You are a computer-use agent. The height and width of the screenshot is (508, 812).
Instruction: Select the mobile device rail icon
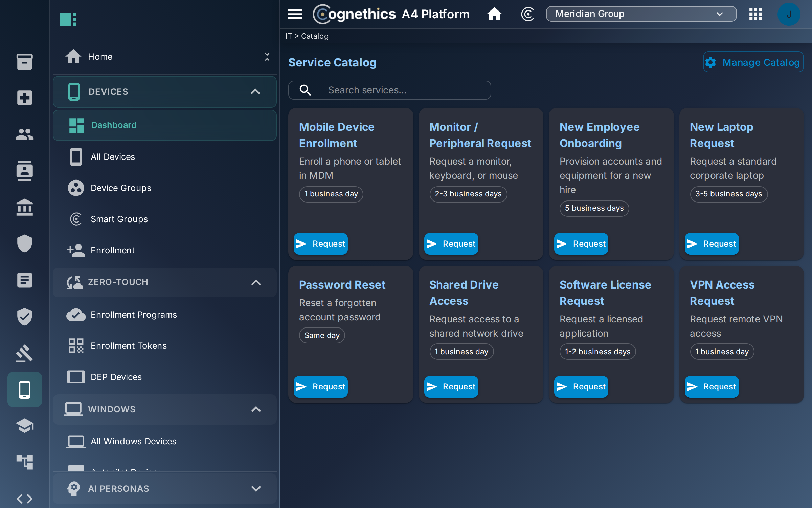click(x=24, y=389)
